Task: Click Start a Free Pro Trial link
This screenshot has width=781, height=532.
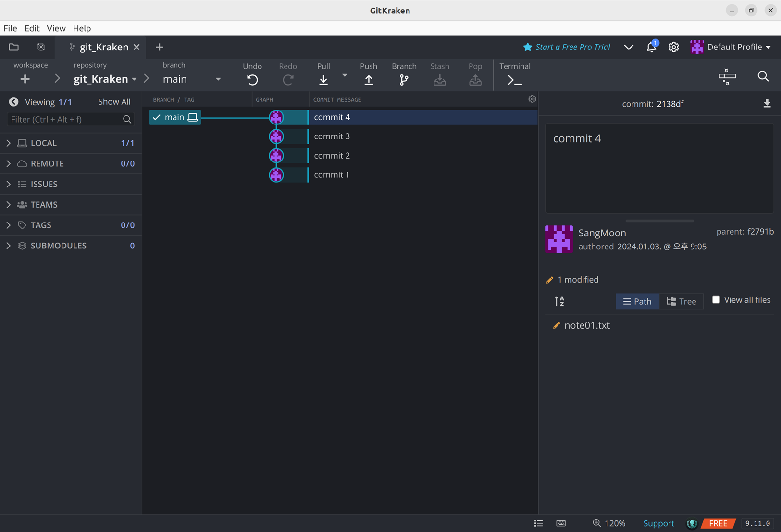Action: 567,47
